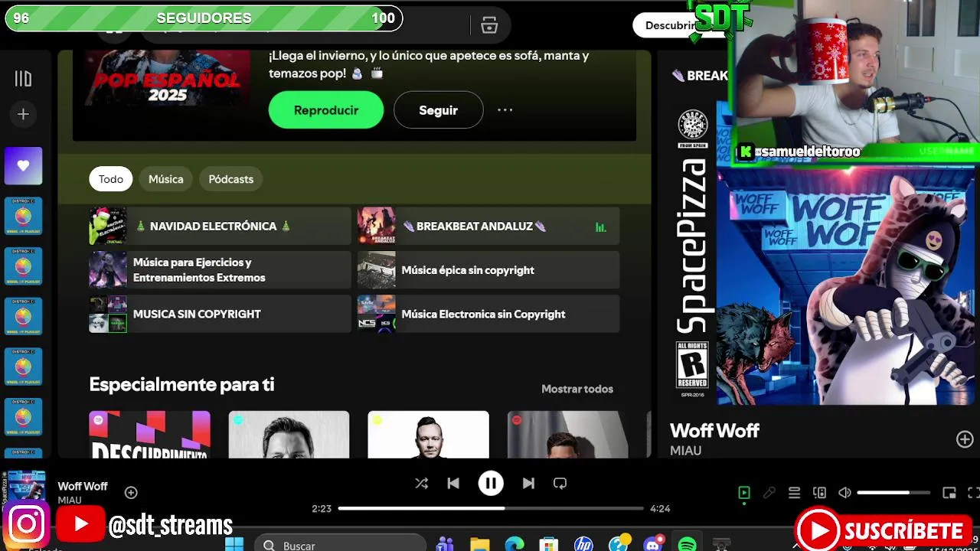Click the Create playlist plus icon

[x=23, y=114]
